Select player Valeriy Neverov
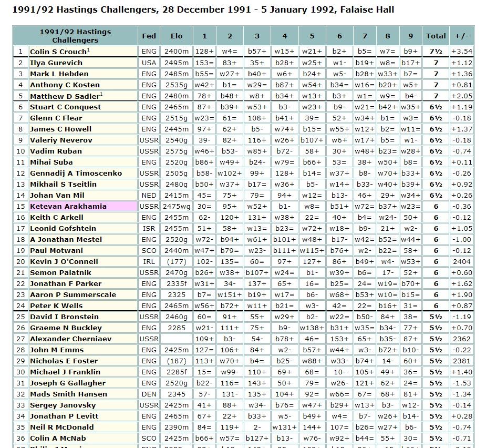The width and height of the screenshot is (486, 448). [61, 140]
